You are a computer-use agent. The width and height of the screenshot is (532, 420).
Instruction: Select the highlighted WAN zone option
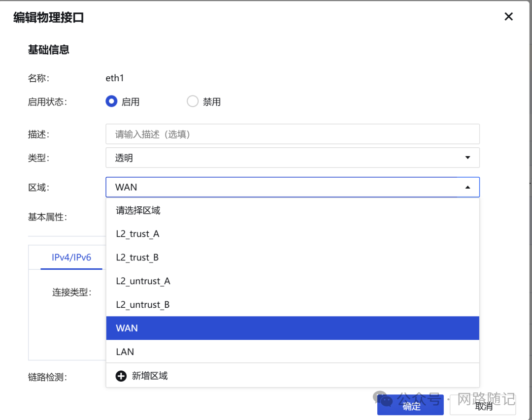point(126,328)
